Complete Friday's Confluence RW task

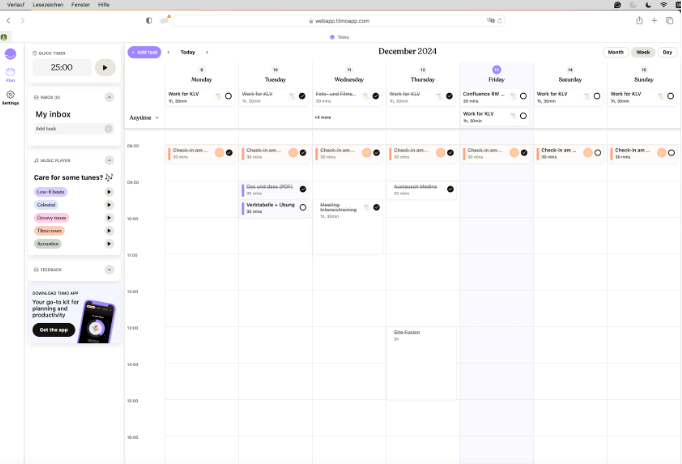click(523, 96)
